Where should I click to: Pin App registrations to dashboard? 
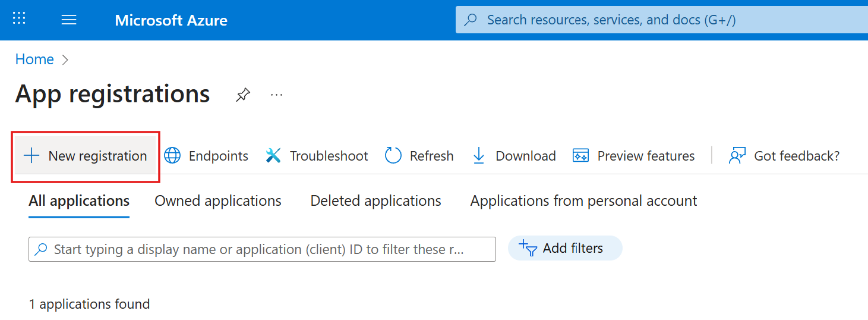(242, 95)
